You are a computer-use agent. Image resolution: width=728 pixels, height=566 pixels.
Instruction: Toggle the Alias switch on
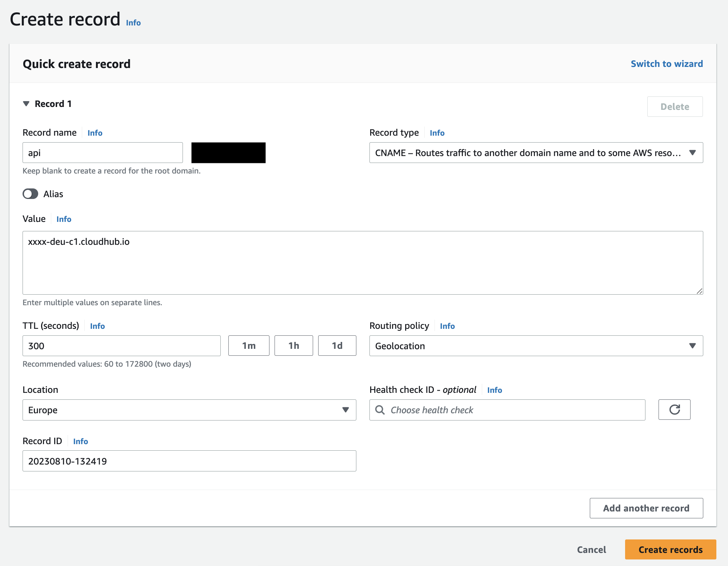[31, 194]
